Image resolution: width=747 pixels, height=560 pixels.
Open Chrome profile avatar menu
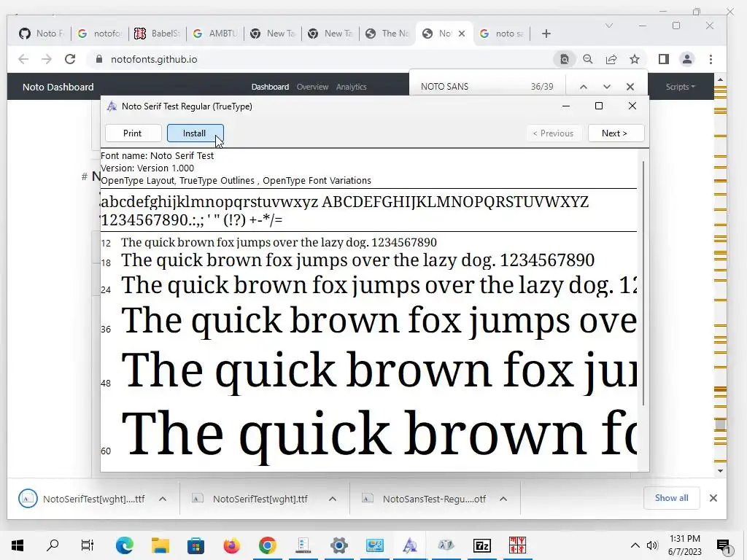pyautogui.click(x=687, y=59)
